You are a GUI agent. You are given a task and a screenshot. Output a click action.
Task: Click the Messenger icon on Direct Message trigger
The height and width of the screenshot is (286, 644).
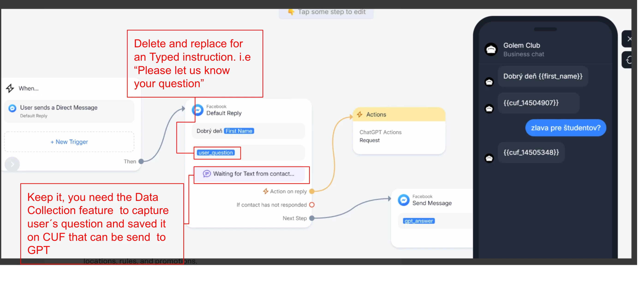pyautogui.click(x=12, y=108)
